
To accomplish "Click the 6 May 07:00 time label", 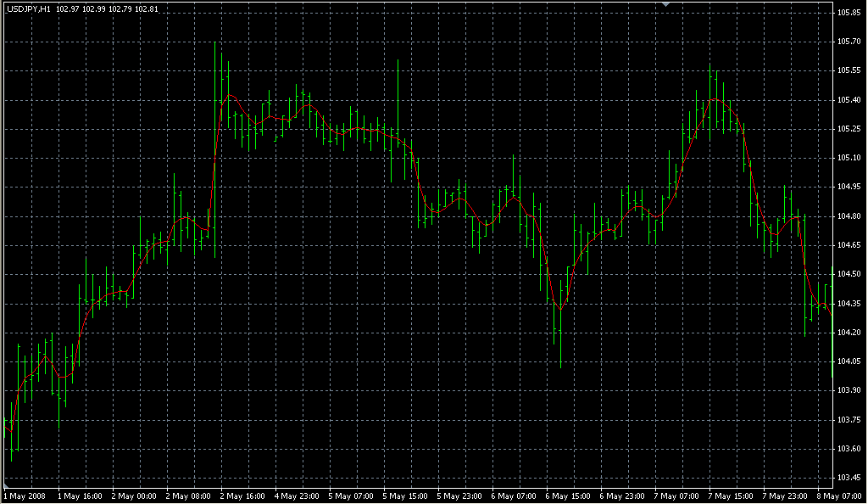I will 514,496.
